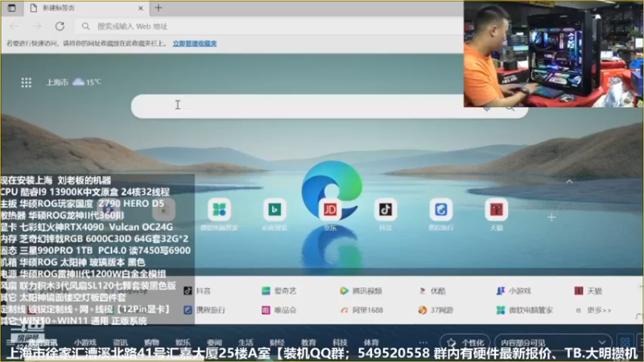Switch to the 购物 feed tab
This screenshot has width=644, height=362.
pos(151,343)
